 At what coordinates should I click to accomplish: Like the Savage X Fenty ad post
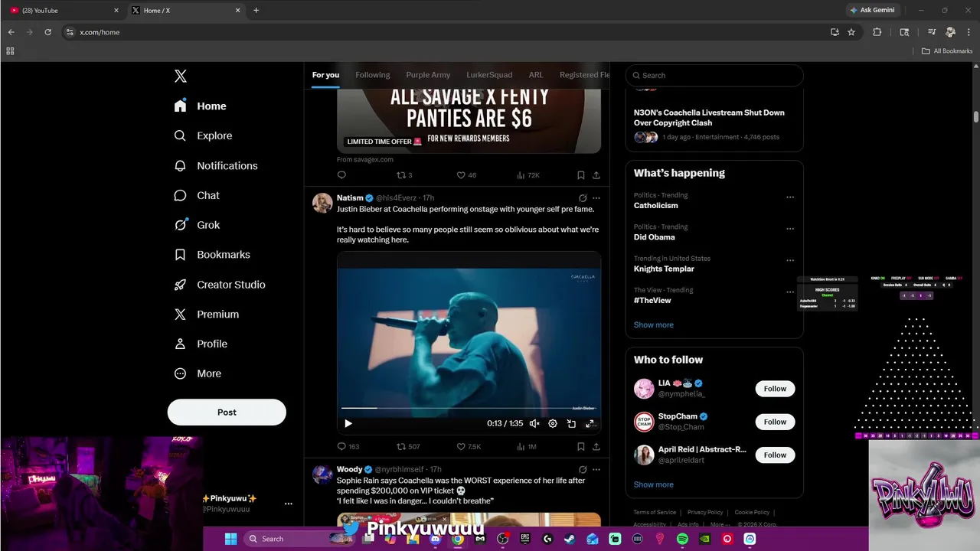pos(466,175)
